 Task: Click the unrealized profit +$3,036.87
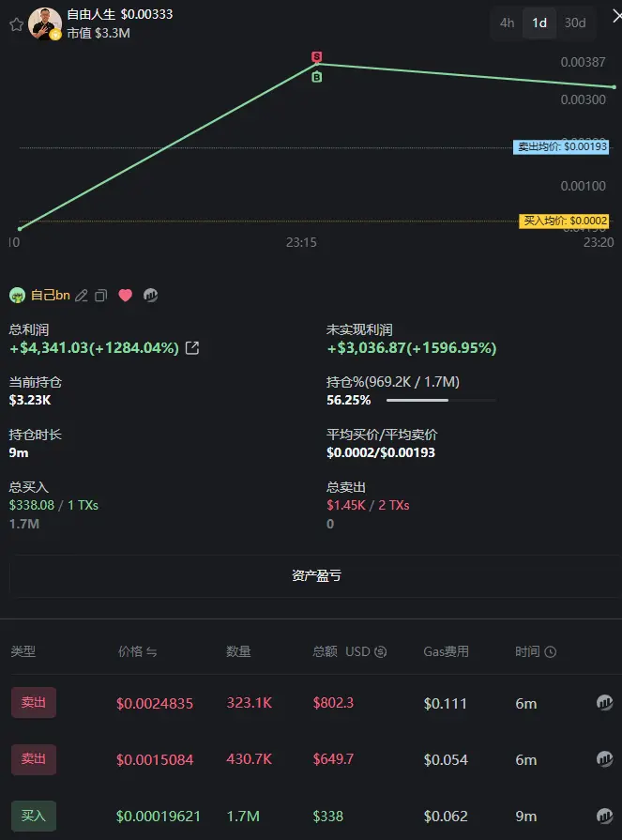pos(412,348)
